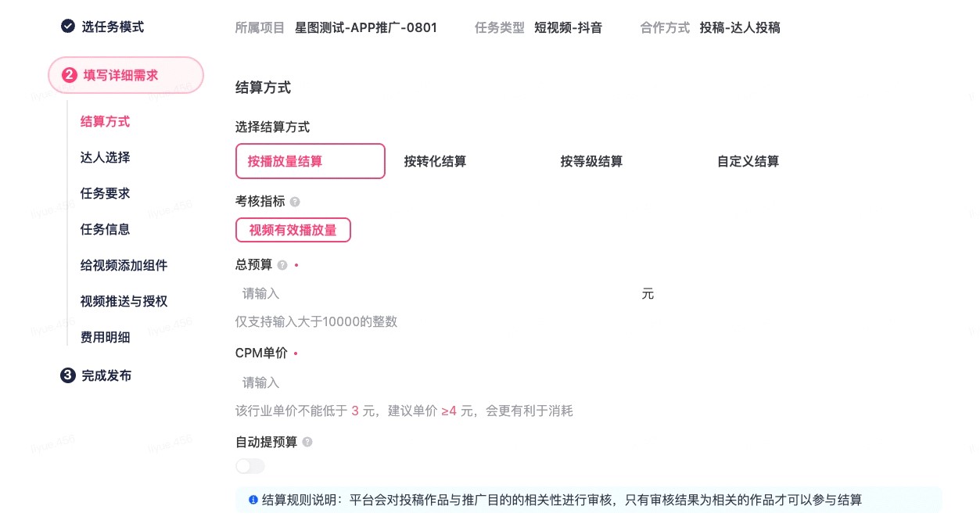Jump to 给视频添加组件 section
The height and width of the screenshot is (531, 980).
tap(124, 265)
